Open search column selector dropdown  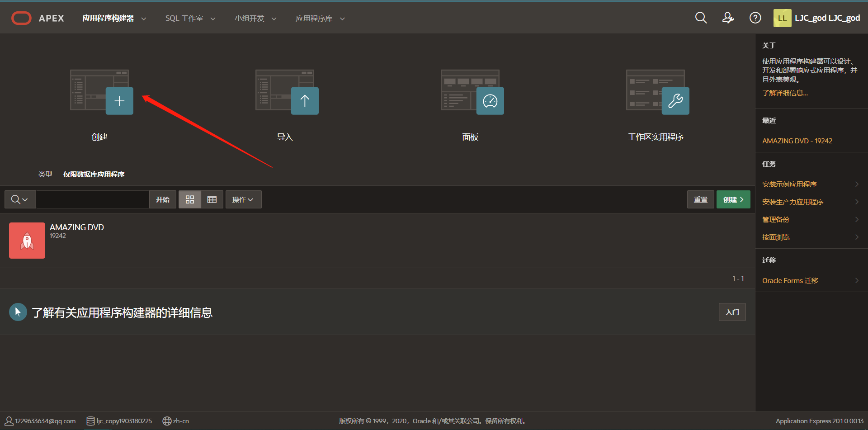tap(20, 199)
